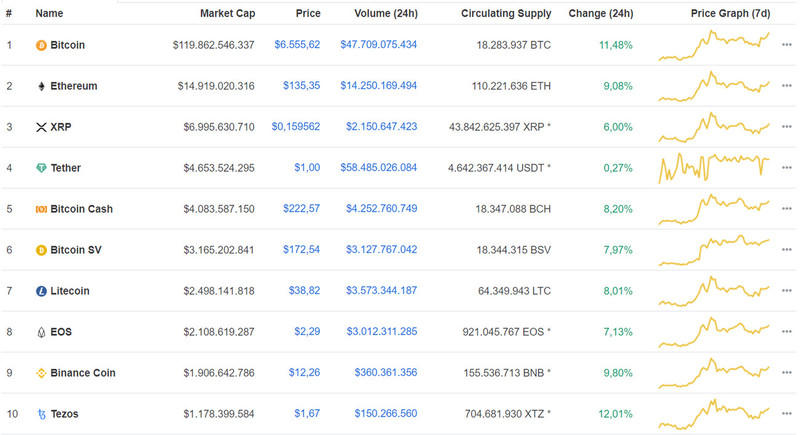Open the three-dot menu for Tether row
Screen dimensions: 800x435
pyautogui.click(x=786, y=168)
